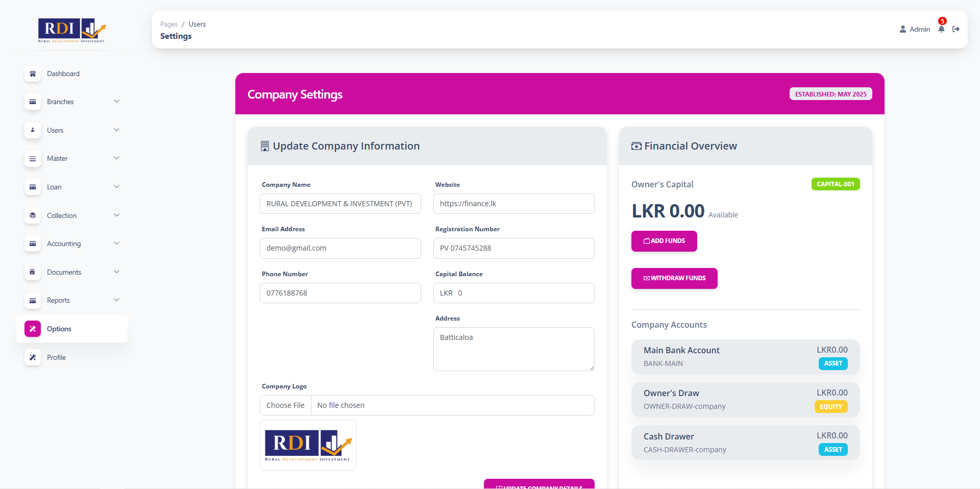Screen dimensions: 980x489
Task: Expand the Accounting submenu chevron
Action: [x=116, y=243]
